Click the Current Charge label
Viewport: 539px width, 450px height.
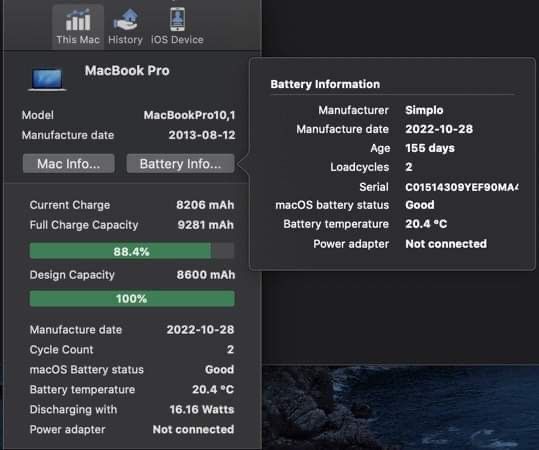pyautogui.click(x=70, y=205)
